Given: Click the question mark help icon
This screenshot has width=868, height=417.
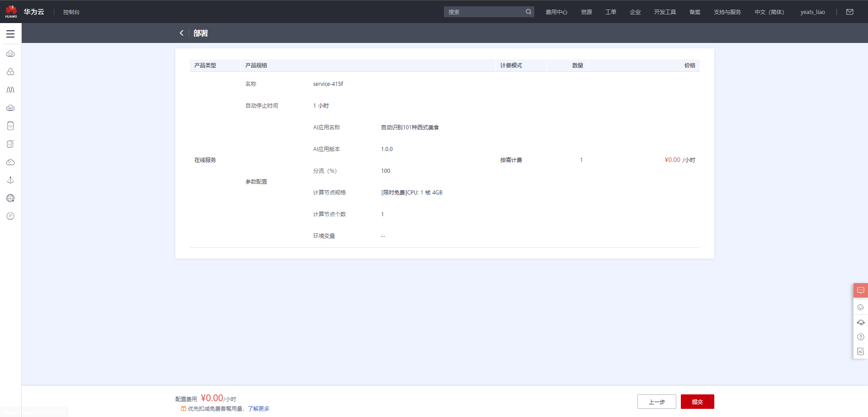Looking at the screenshot, I should click(x=861, y=337).
